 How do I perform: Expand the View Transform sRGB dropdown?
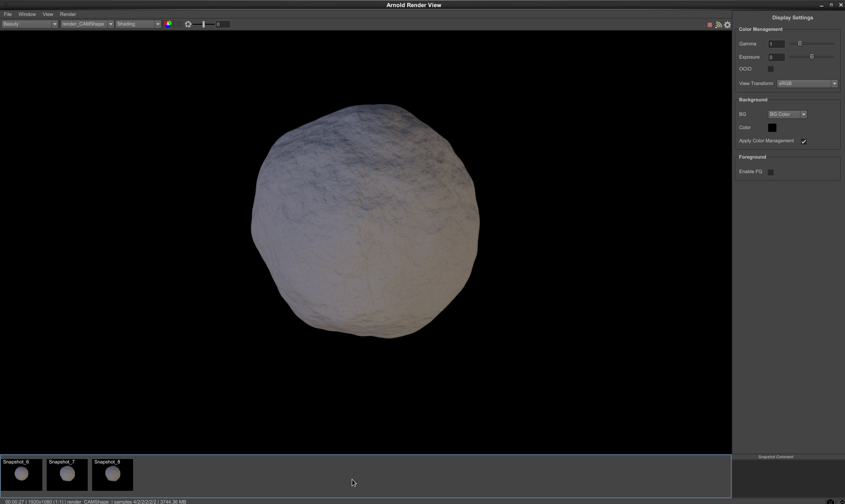coord(807,84)
